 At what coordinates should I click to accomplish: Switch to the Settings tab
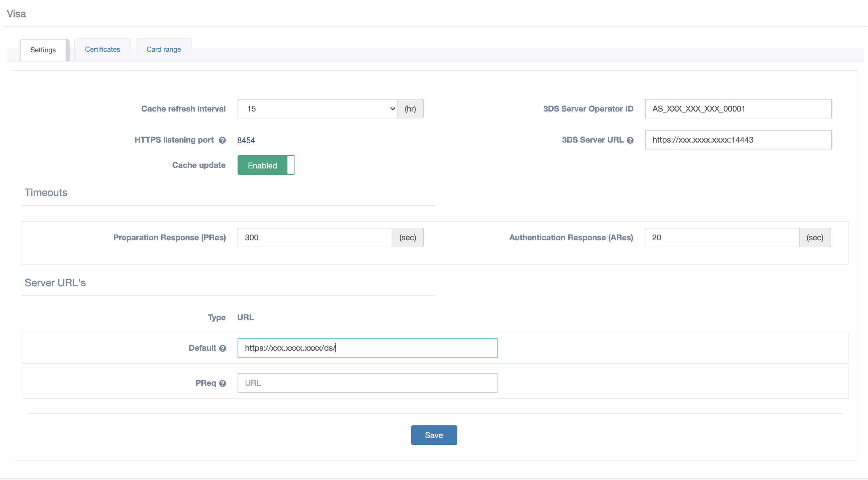(x=43, y=50)
